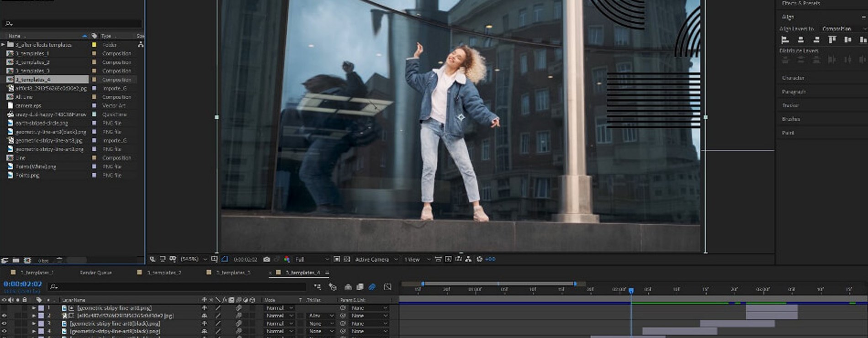Toggle the motion blur switch on layer 4
Image resolution: width=868 pixels, height=338 pixels.
pyautogui.click(x=238, y=331)
